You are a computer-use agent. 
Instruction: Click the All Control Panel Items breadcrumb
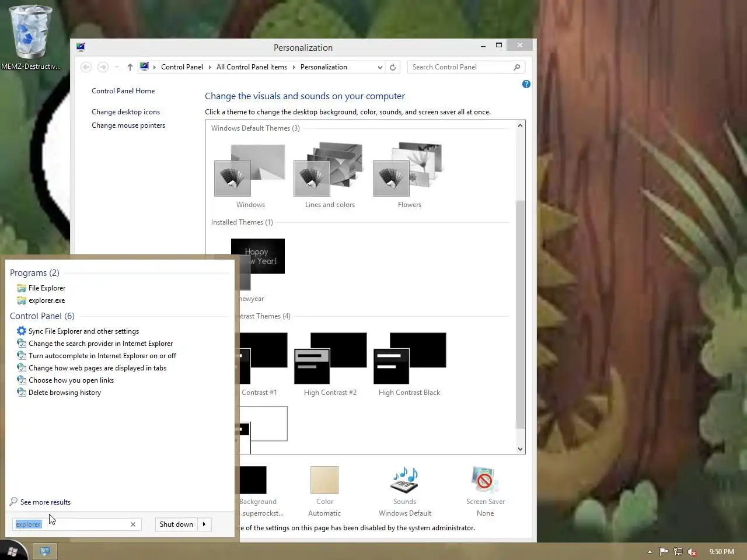[x=252, y=67]
